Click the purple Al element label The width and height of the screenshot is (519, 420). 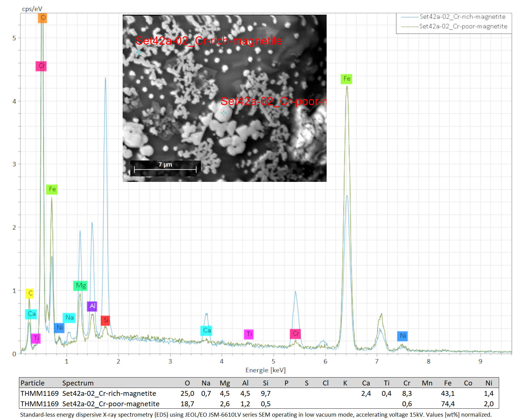(92, 306)
